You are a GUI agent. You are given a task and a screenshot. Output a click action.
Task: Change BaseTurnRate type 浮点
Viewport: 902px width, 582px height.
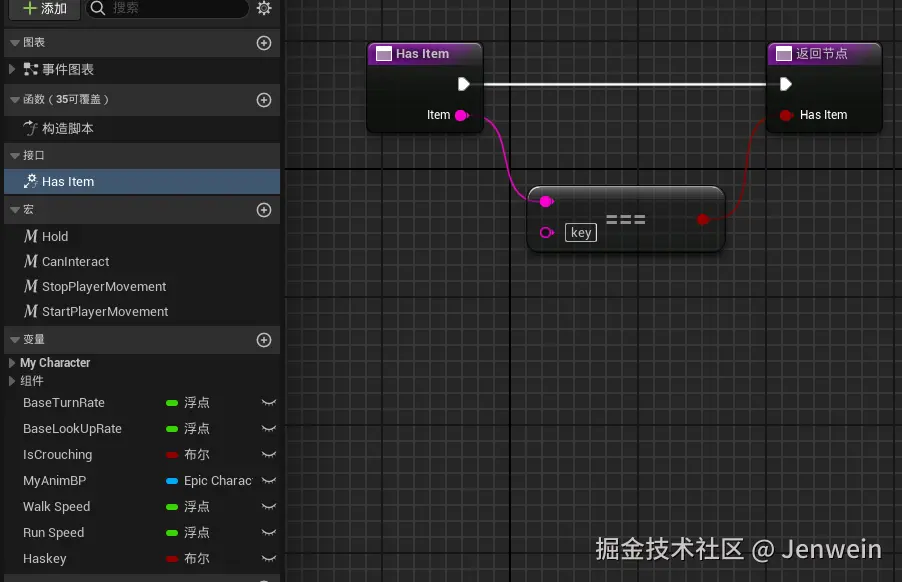pyautogui.click(x=188, y=403)
